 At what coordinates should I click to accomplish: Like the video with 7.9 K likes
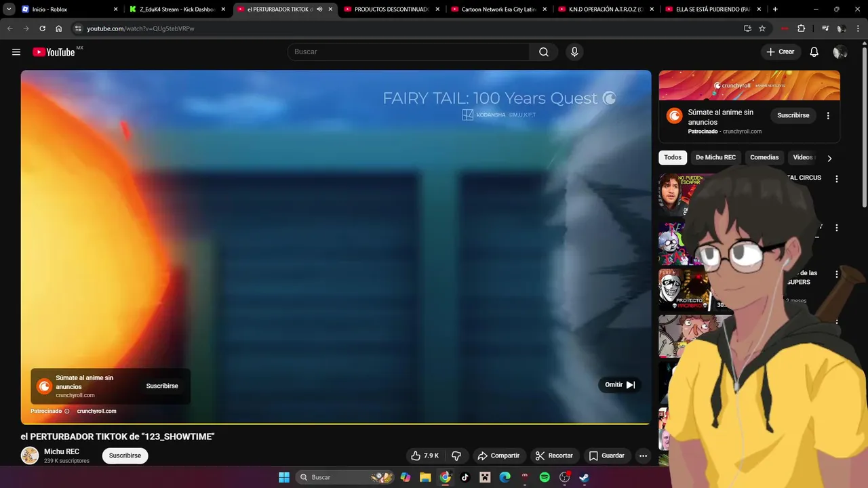click(x=425, y=455)
